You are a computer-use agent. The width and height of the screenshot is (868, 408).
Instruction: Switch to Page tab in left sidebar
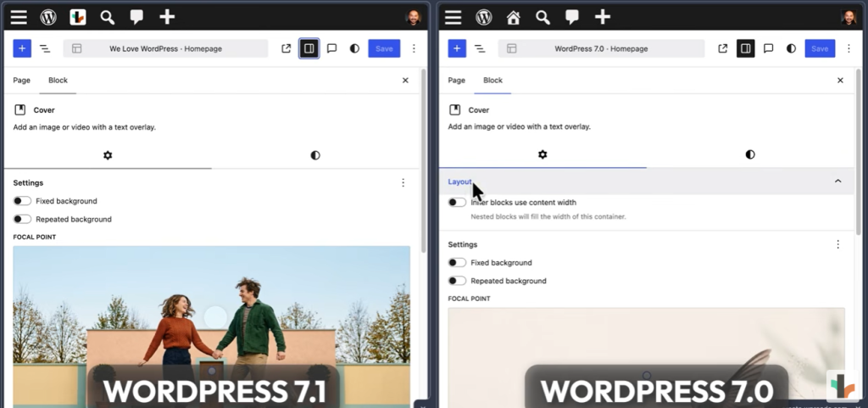[21, 81]
